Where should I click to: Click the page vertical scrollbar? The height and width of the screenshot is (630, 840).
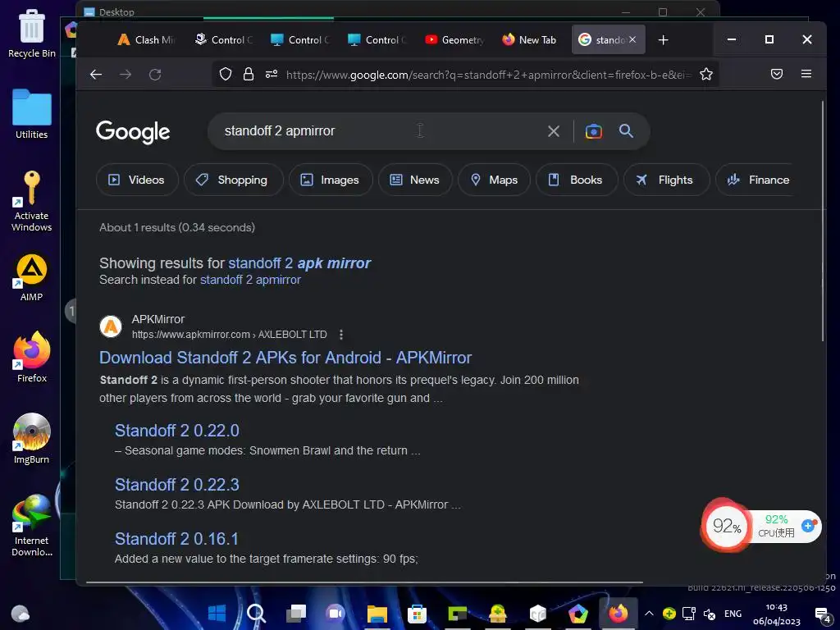click(x=823, y=221)
